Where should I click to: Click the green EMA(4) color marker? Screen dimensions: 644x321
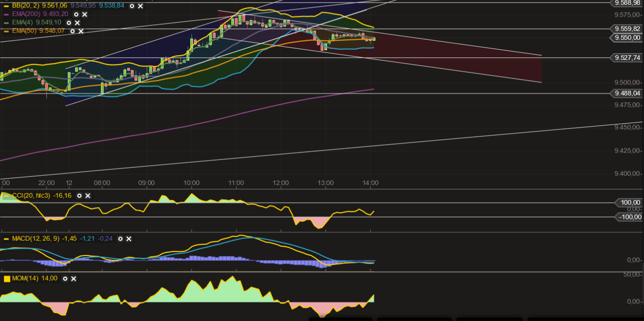[6, 23]
